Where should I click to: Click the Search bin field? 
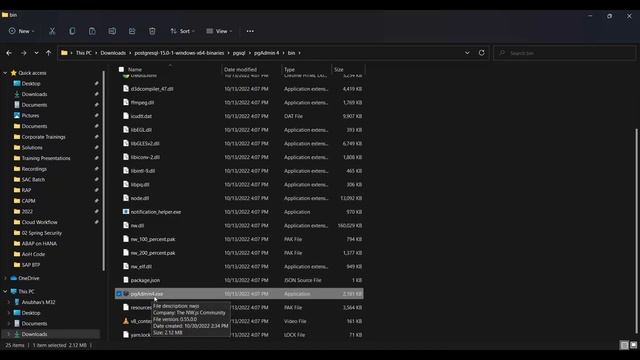click(x=565, y=53)
